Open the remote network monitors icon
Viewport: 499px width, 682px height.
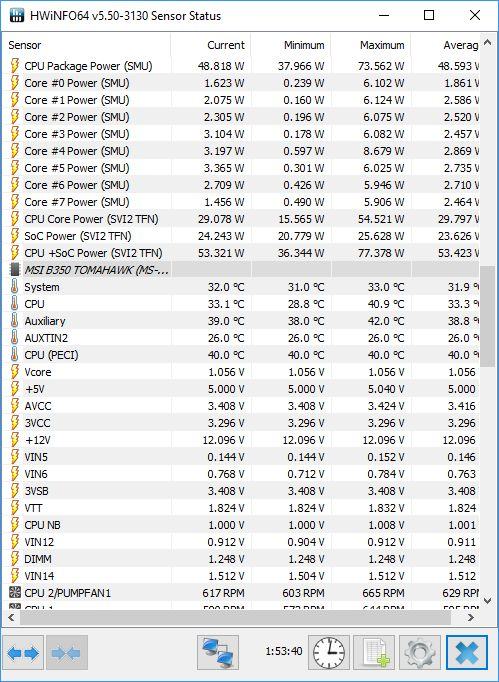click(x=218, y=652)
